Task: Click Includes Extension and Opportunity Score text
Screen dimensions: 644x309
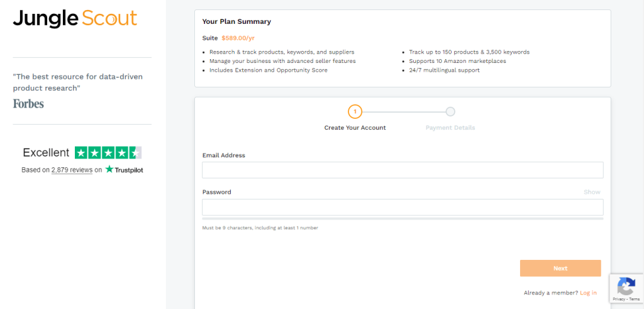Action: click(x=268, y=70)
